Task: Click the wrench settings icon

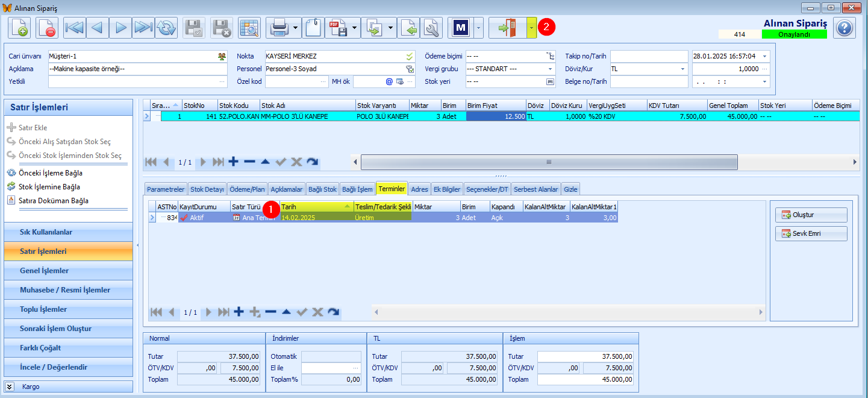Action: point(431,28)
